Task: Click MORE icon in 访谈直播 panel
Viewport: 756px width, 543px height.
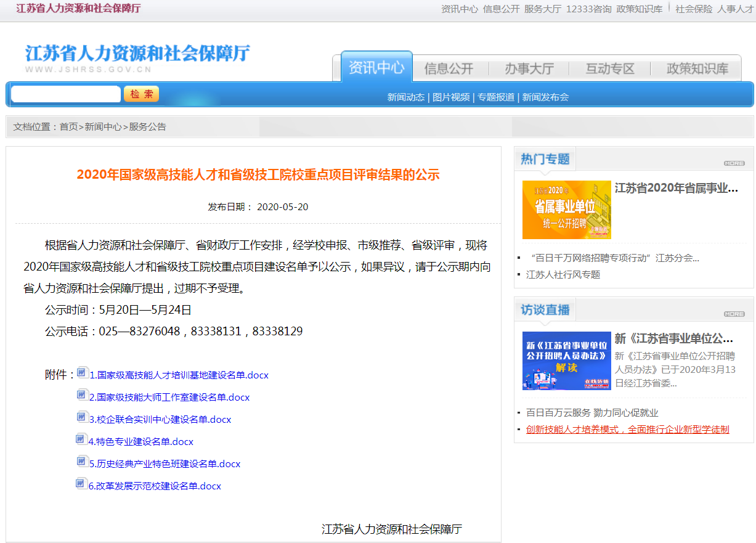Action: pyautogui.click(x=734, y=314)
